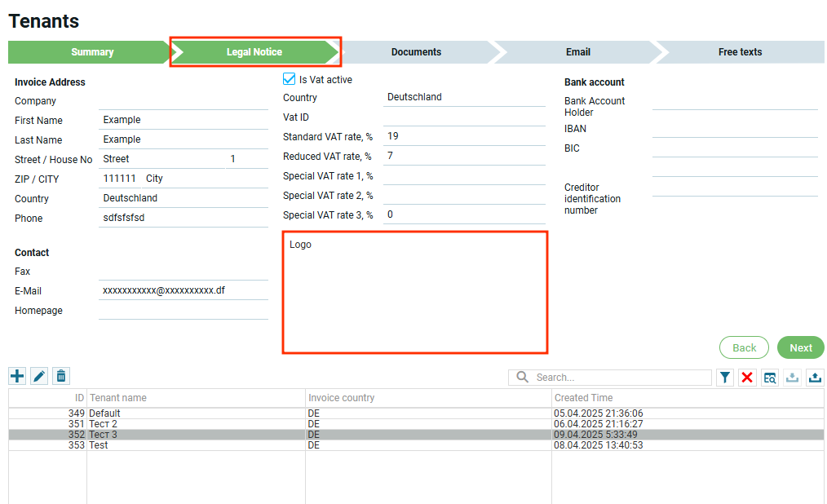
Task: Click the Search tenants input field
Action: (620, 378)
